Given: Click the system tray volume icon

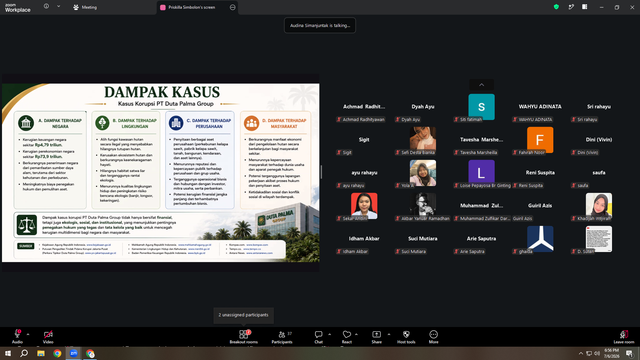Looking at the screenshot, I should click(597, 353).
